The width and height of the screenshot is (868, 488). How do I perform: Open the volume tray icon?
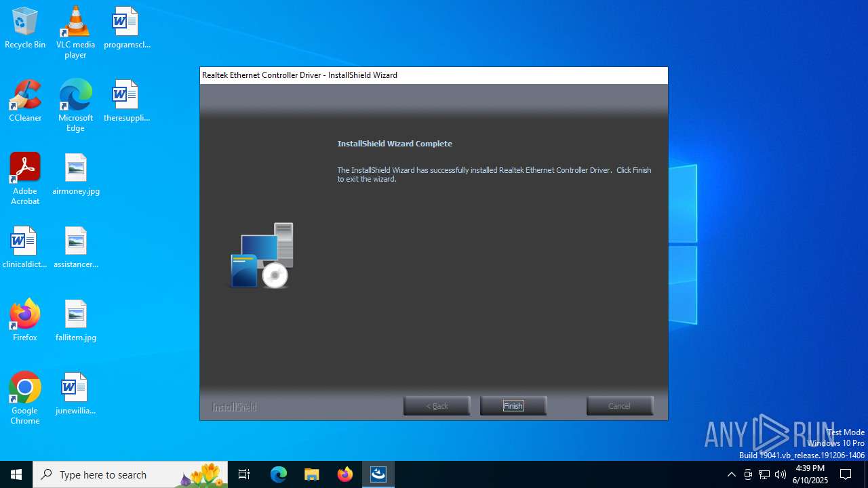pyautogui.click(x=781, y=474)
